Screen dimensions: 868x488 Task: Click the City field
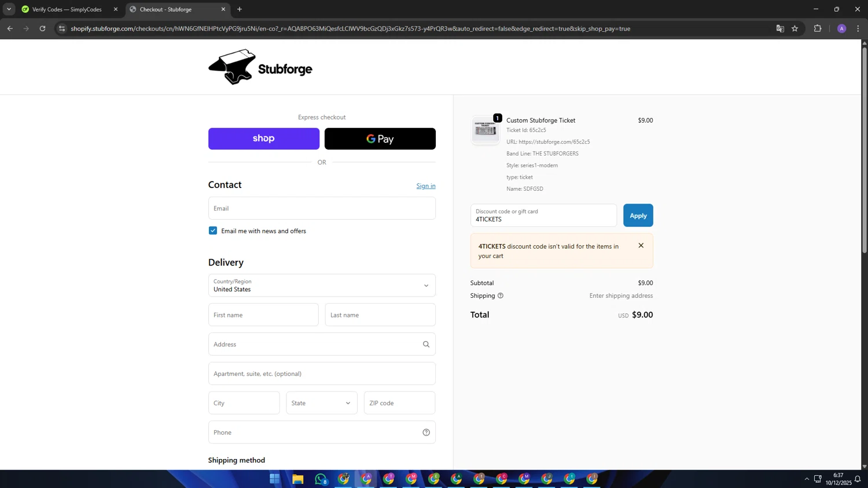(x=244, y=403)
